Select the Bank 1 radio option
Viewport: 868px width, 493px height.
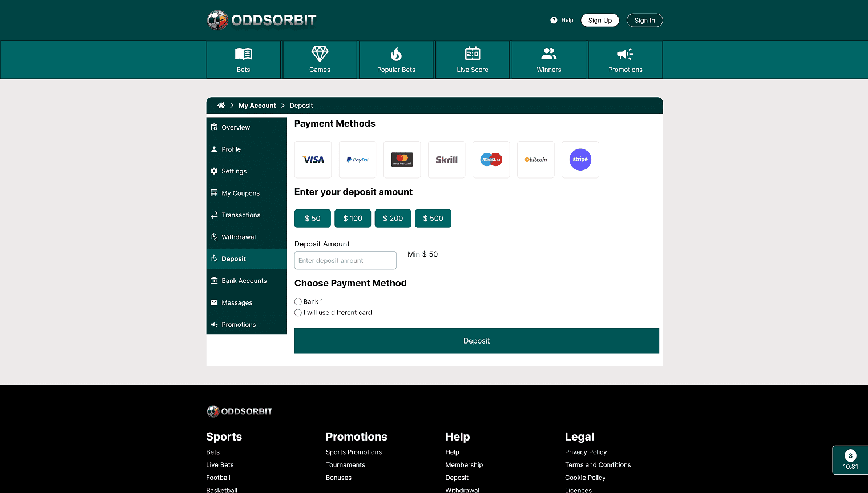[298, 302]
